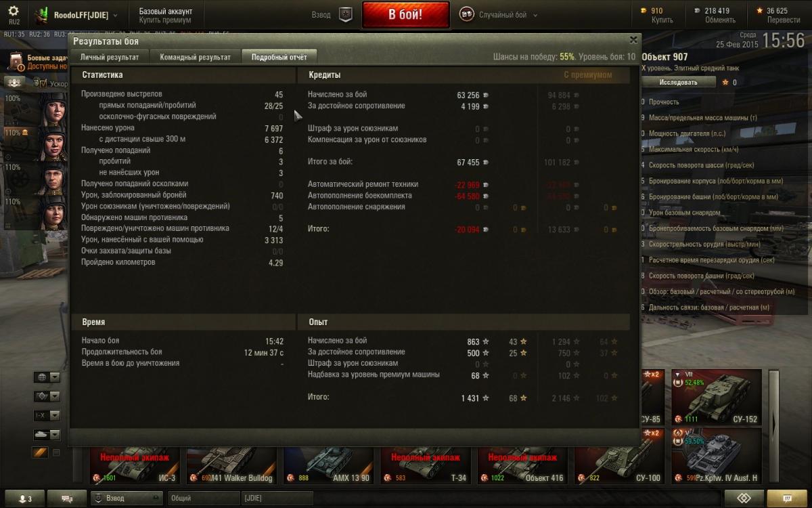Click the Пройдено километров value 4.29
Screen dimensions: 812x508
click(x=275, y=263)
